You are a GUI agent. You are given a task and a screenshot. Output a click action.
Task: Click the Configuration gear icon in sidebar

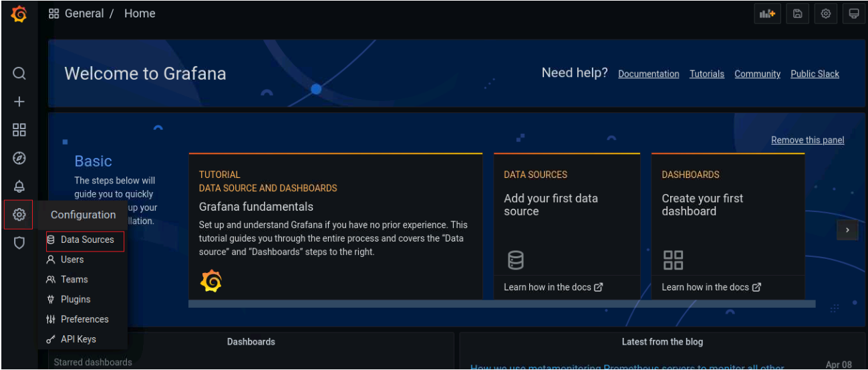(19, 215)
